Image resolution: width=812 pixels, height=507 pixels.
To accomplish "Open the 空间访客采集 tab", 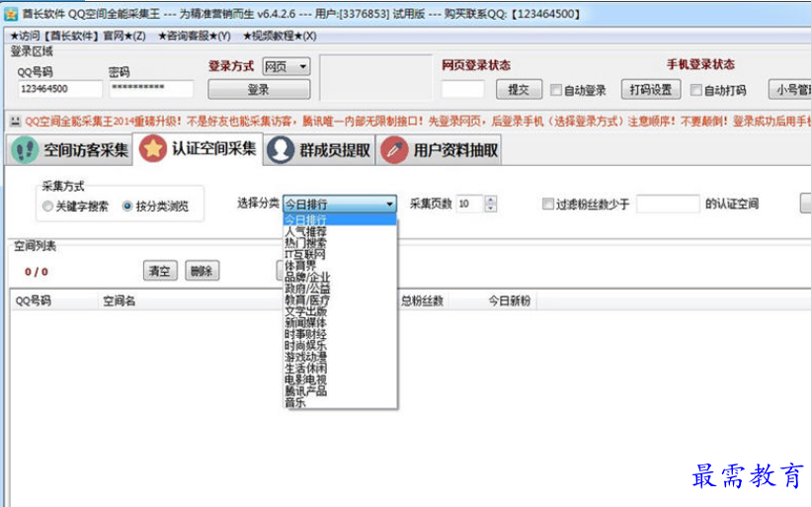I will (69, 150).
